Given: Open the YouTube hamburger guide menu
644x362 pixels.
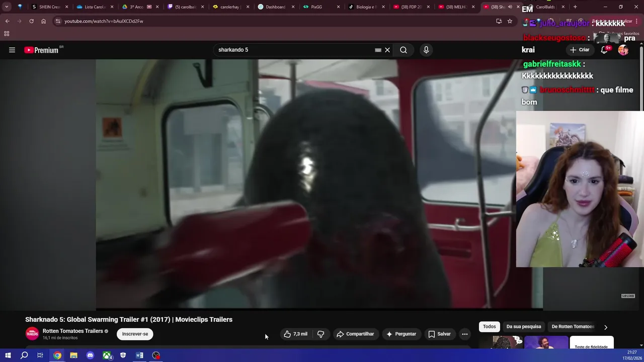Looking at the screenshot, I should [12, 50].
